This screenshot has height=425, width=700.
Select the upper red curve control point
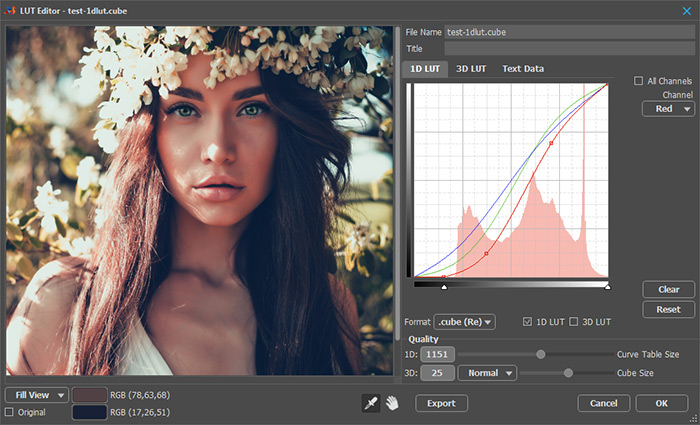coord(551,143)
